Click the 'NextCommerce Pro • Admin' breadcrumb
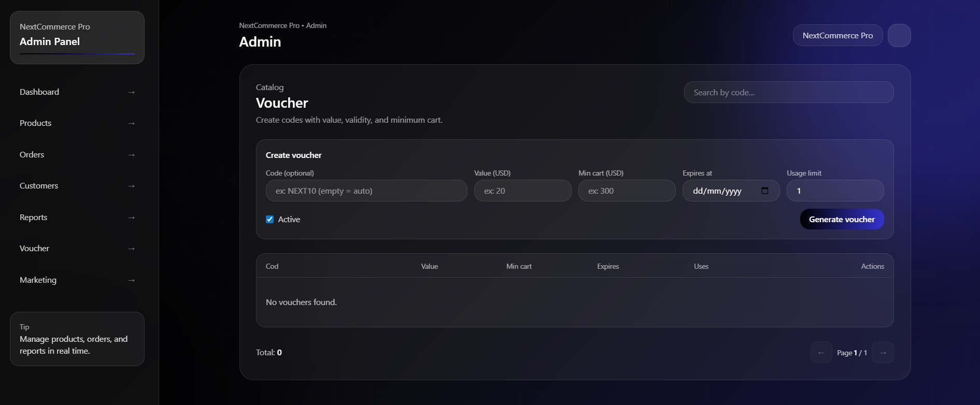 [283, 25]
